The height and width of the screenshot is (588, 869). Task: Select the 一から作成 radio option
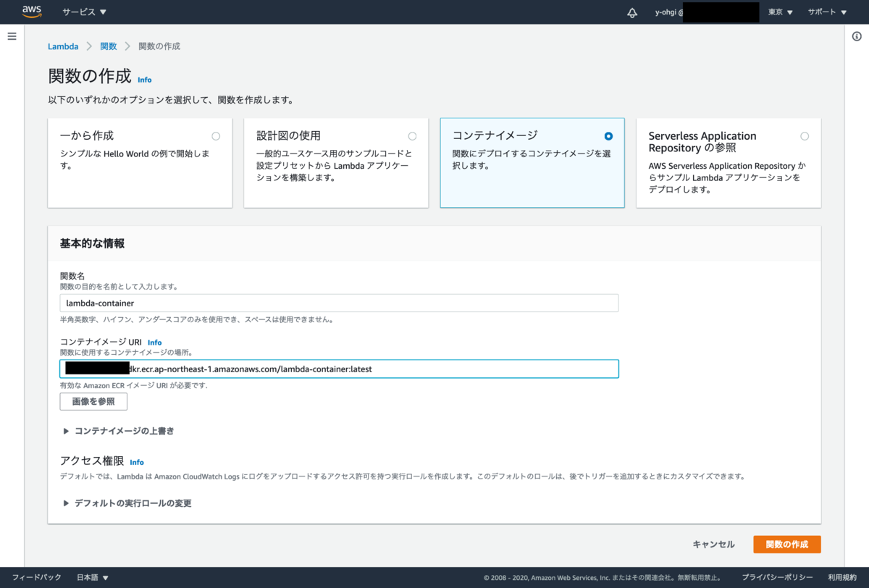click(x=216, y=136)
